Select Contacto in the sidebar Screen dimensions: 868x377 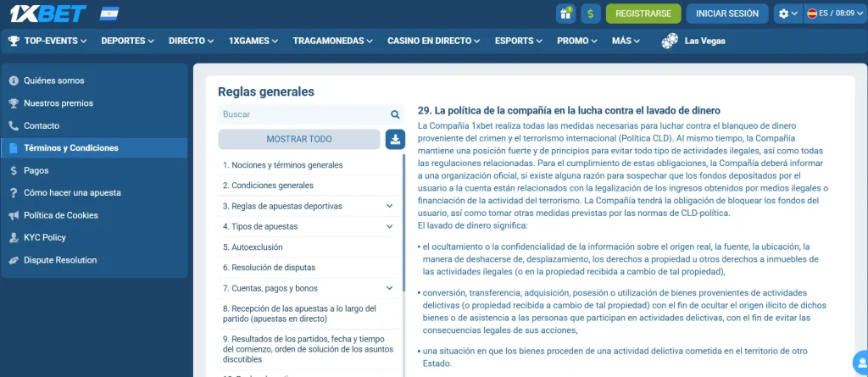click(x=94, y=125)
